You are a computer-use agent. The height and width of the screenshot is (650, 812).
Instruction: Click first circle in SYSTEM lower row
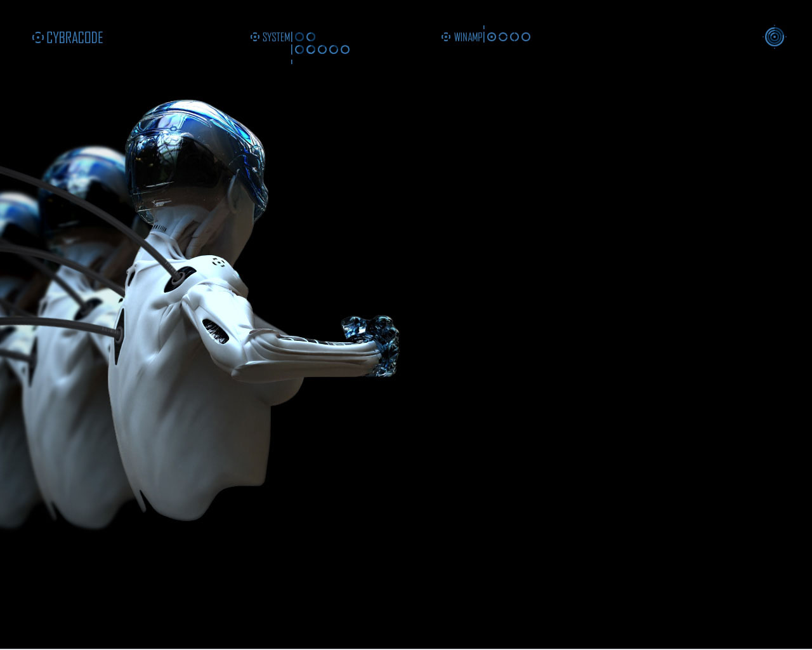[x=299, y=50]
